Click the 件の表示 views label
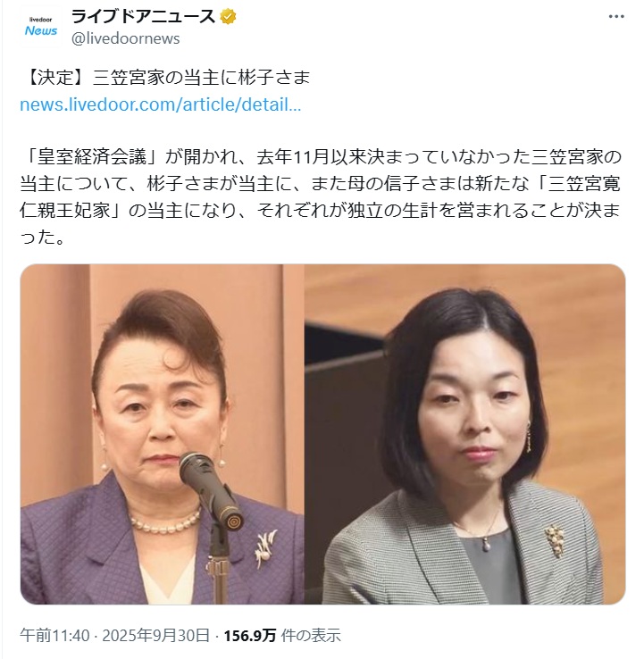This screenshot has height=659, width=644. coord(311,636)
